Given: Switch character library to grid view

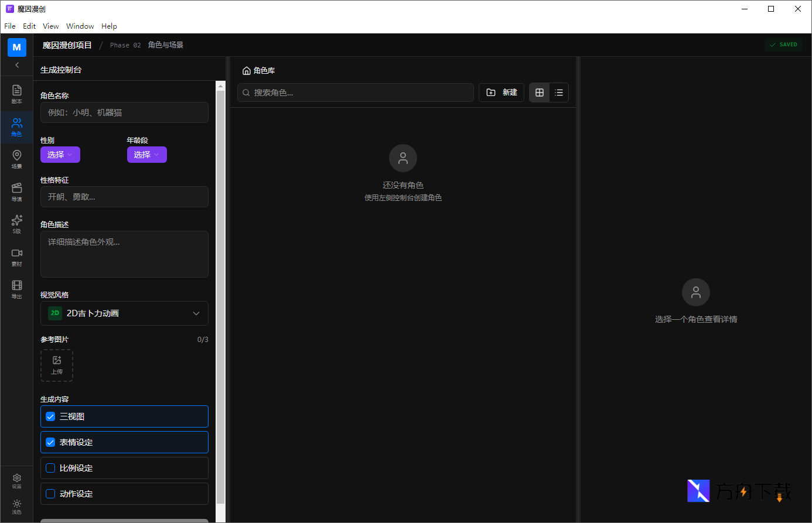Looking at the screenshot, I should pyautogui.click(x=540, y=93).
